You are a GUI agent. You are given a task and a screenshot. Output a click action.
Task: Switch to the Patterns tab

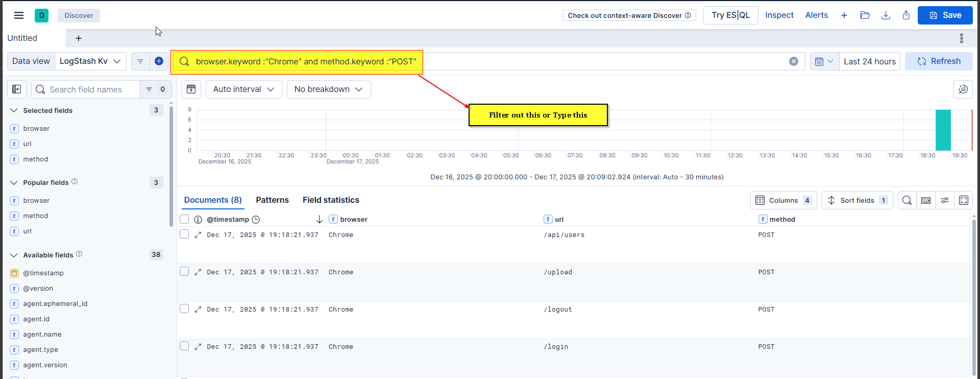(272, 200)
